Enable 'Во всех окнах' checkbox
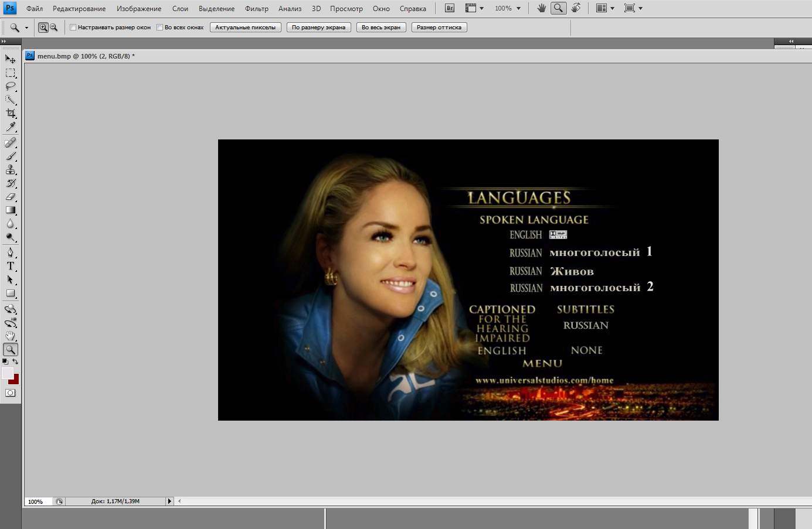Screen dimensions: 812x529 coord(159,28)
